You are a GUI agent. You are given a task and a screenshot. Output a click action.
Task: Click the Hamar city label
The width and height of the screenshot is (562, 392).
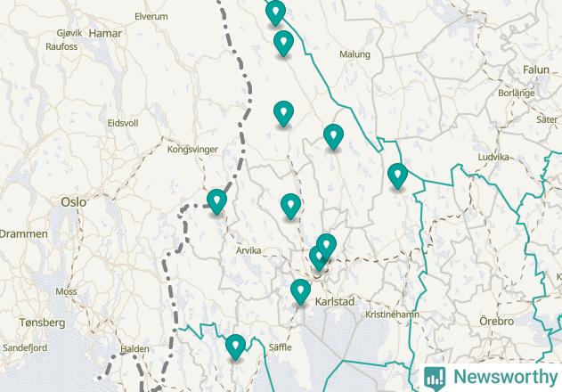point(105,33)
